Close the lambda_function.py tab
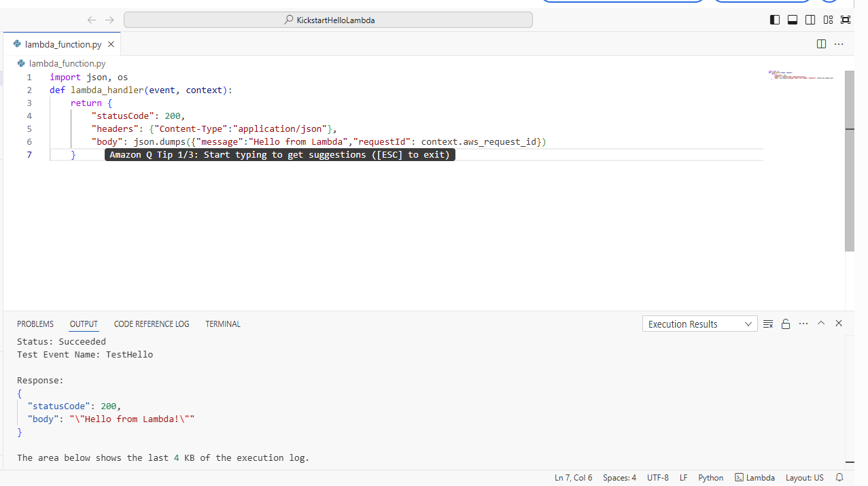 [x=111, y=44]
